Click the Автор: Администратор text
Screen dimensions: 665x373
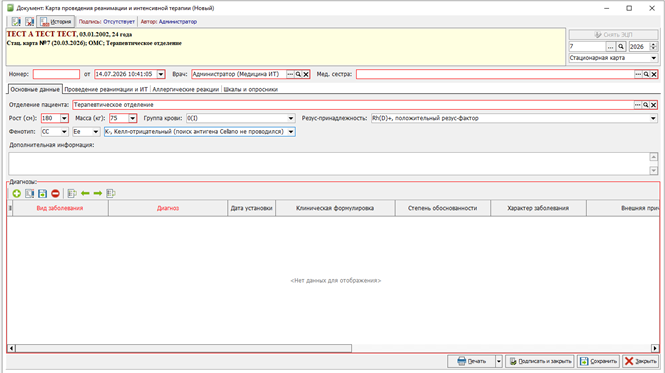point(169,22)
